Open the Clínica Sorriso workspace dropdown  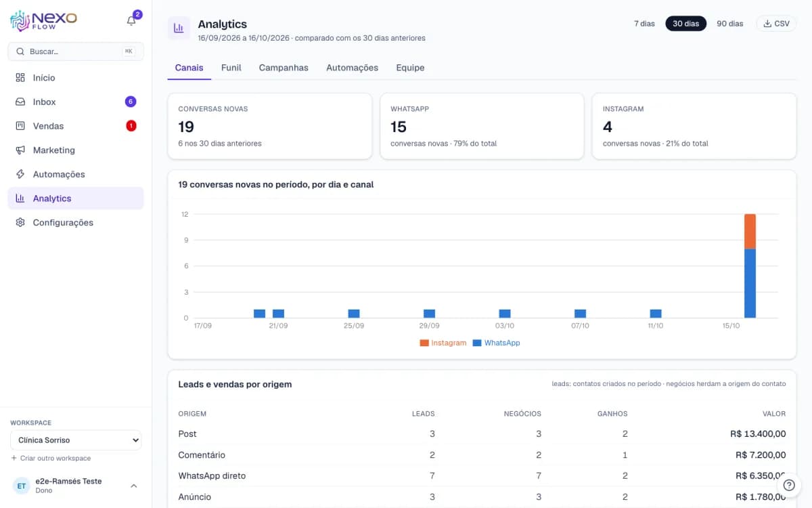coord(76,440)
